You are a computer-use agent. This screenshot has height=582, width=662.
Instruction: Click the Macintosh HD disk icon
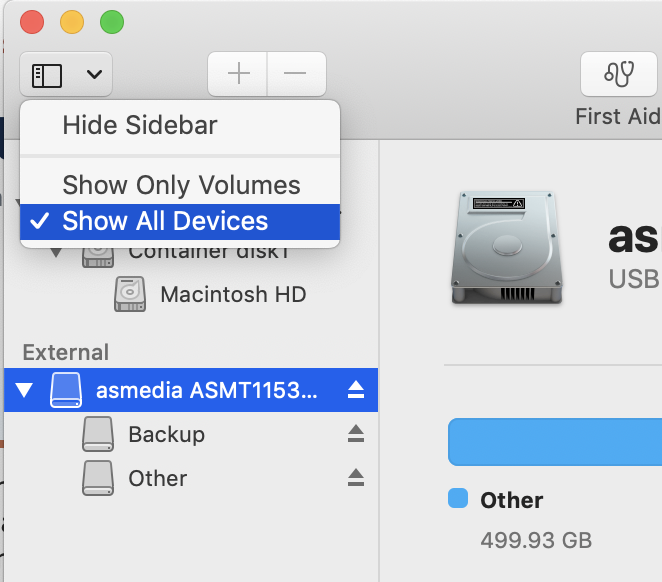point(130,295)
